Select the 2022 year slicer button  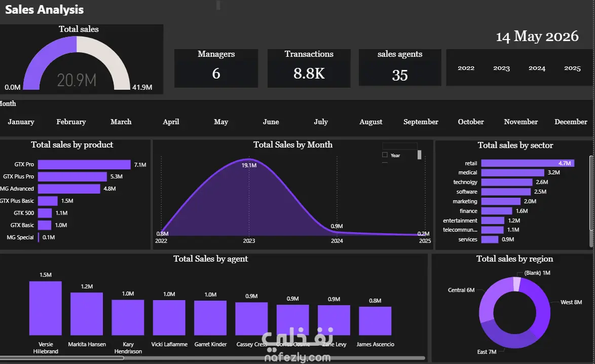point(466,68)
